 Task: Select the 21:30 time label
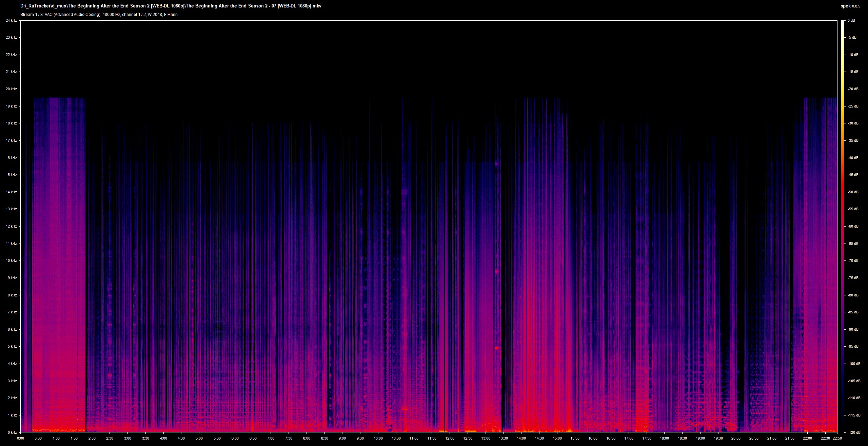tap(789, 438)
